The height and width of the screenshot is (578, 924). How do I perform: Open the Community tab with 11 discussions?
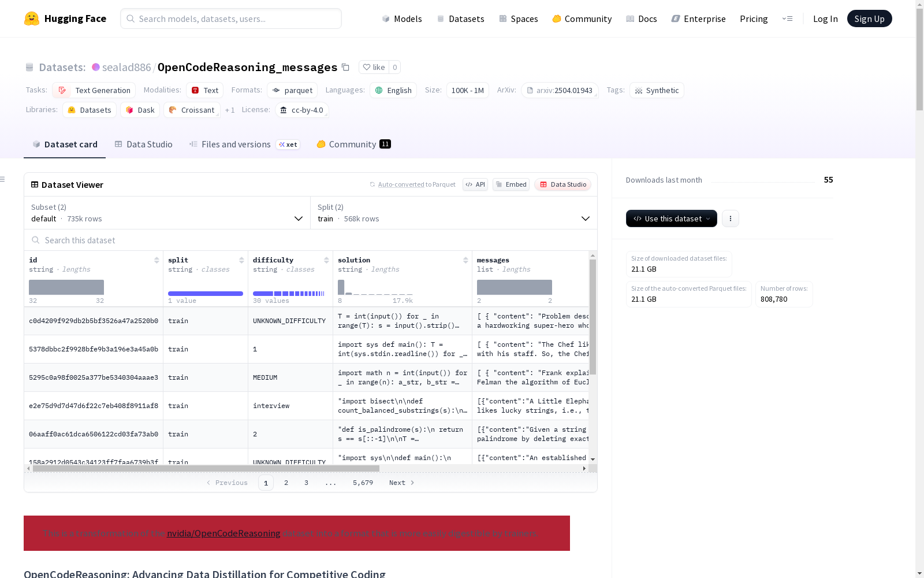coord(353,144)
